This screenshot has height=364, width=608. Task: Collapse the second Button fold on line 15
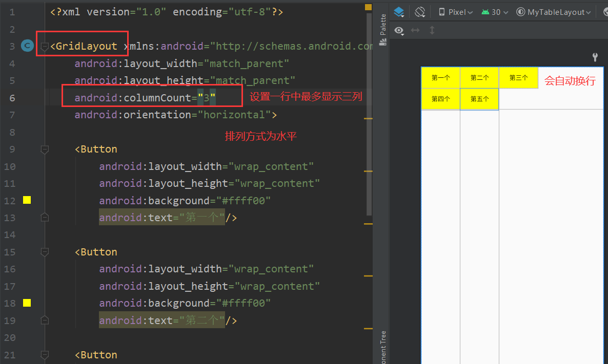(x=45, y=252)
